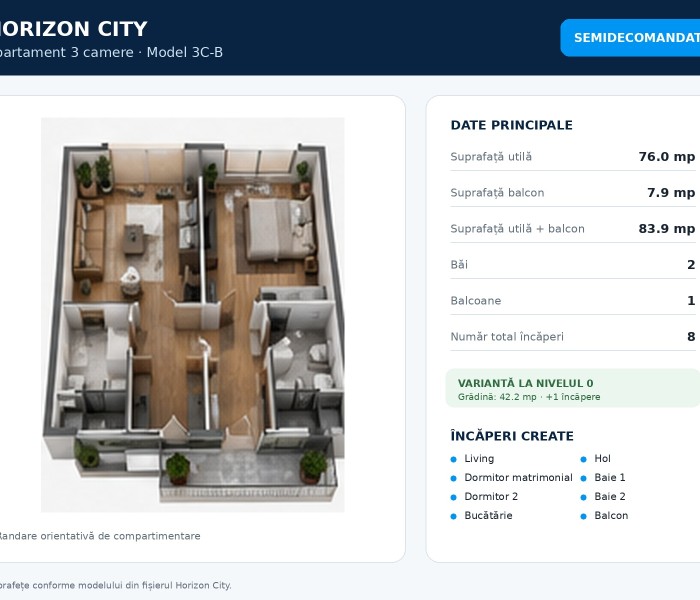Click the 'Balcoane' row label
This screenshot has width=700, height=600.
coord(476,300)
